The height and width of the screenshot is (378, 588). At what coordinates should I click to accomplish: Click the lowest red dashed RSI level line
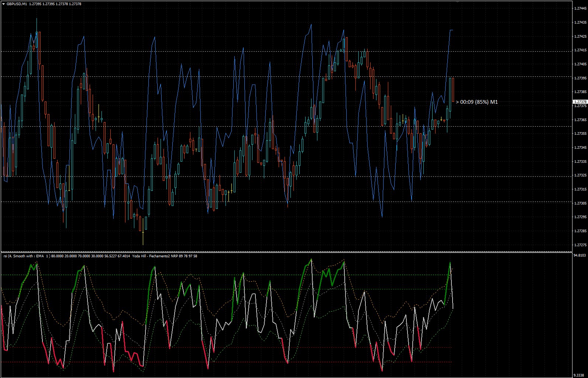[x=226, y=362]
